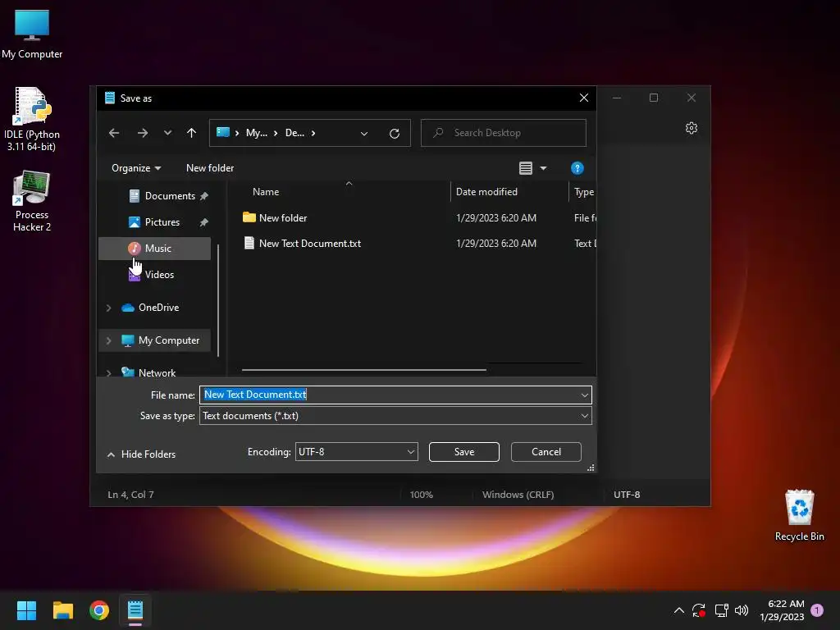The width and height of the screenshot is (840, 630).
Task: Open File name dropdown arrow
Action: coord(584,395)
